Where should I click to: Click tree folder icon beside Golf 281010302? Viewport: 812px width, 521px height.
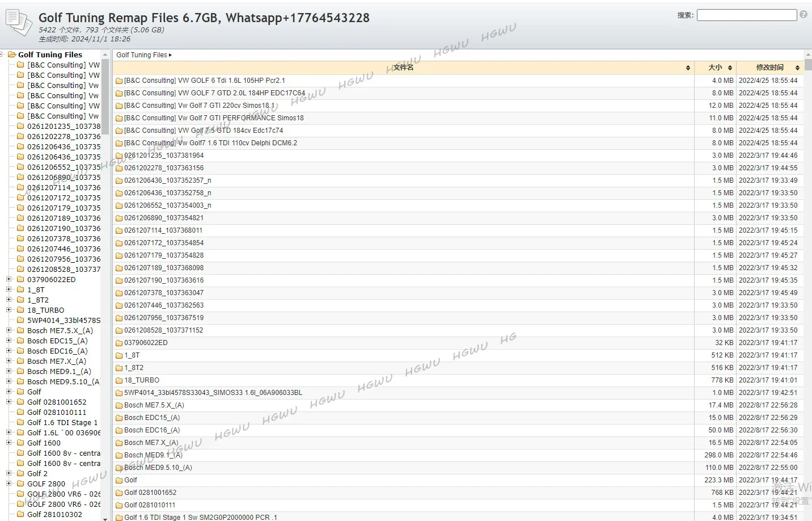pos(20,514)
